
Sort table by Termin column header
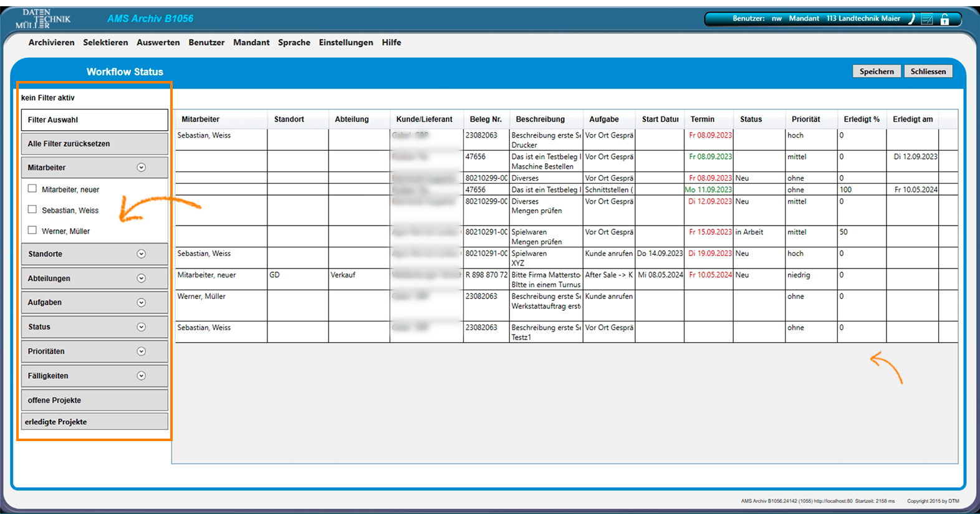[x=702, y=119]
